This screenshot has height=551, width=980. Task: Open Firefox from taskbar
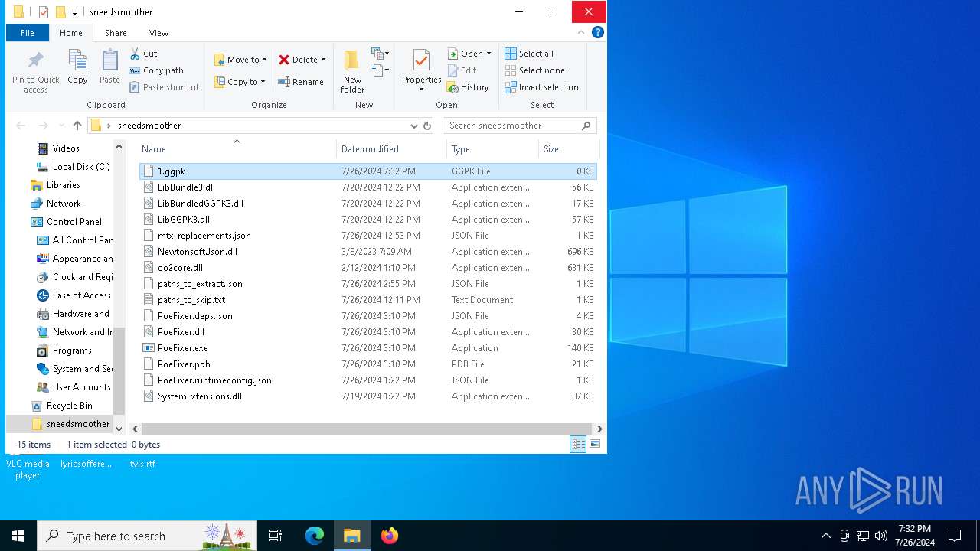tap(390, 536)
